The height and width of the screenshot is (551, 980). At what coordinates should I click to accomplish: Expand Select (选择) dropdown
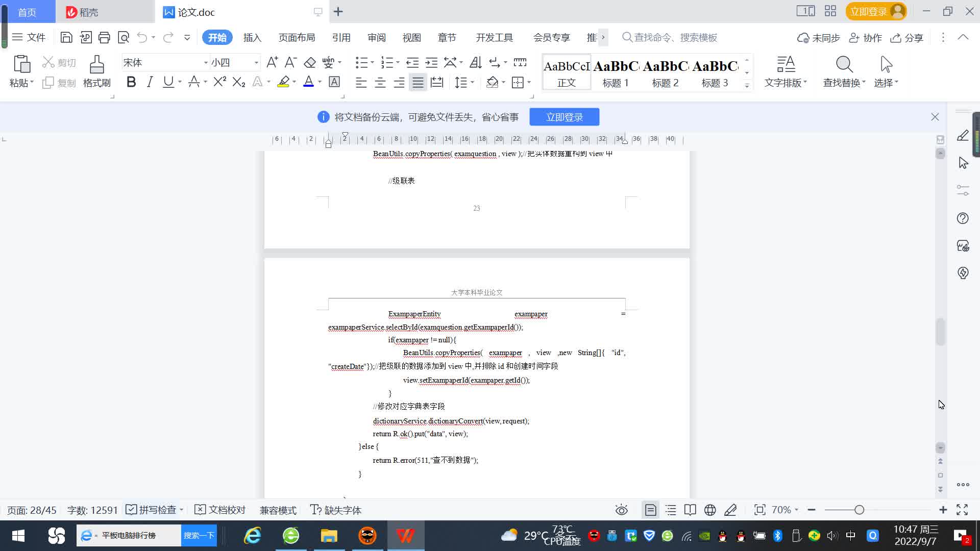pos(887,83)
